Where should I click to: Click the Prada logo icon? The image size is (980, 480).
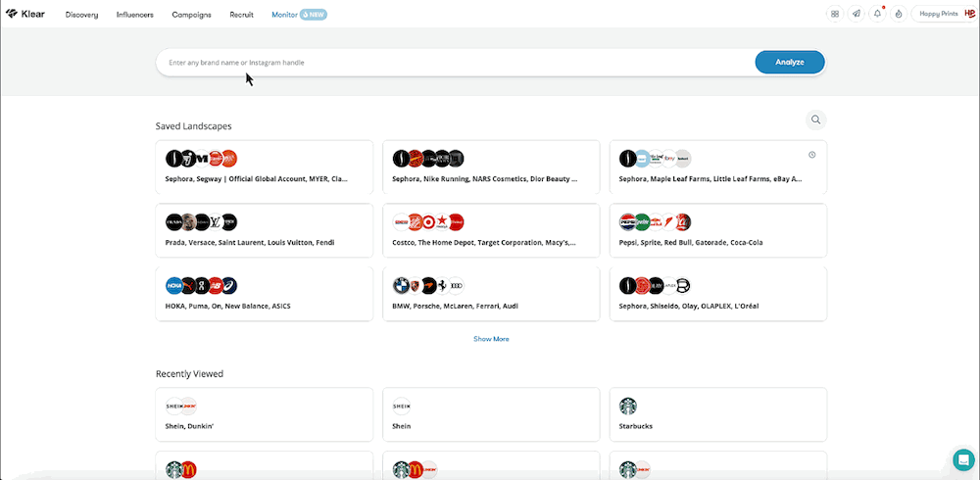[173, 221]
